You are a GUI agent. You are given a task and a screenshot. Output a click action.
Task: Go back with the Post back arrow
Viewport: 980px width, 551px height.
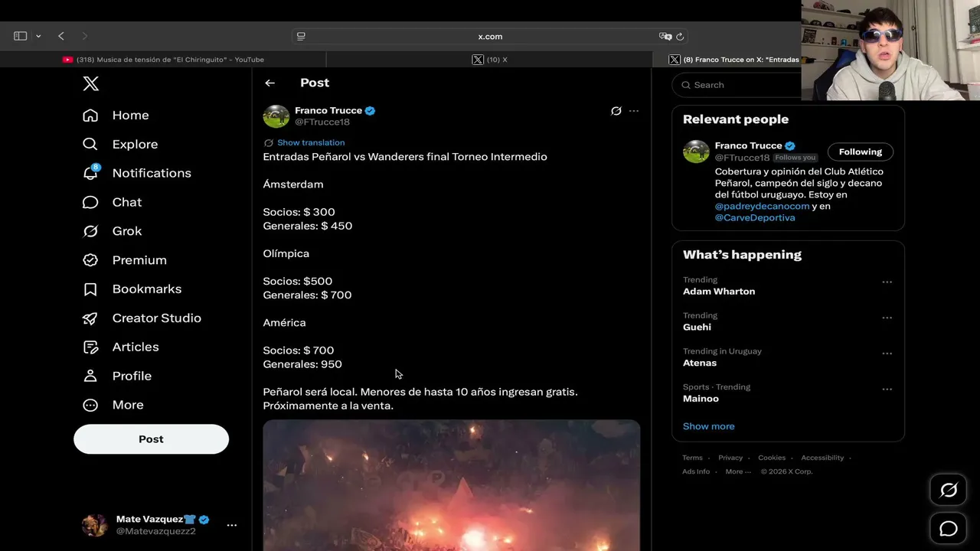click(269, 83)
